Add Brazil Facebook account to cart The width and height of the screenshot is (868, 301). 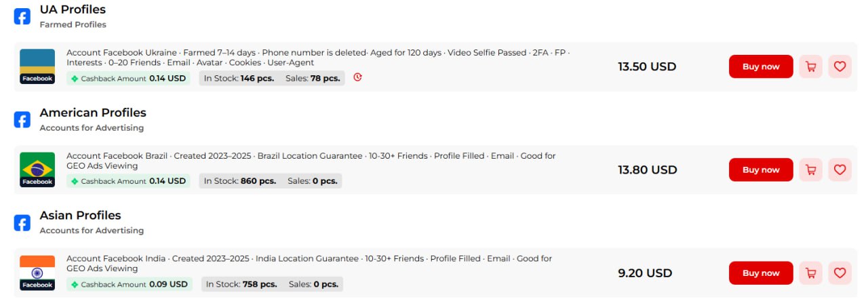tap(810, 169)
